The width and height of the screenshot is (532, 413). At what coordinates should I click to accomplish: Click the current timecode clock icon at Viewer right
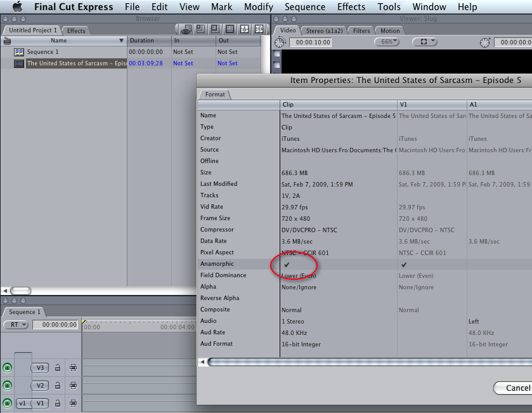[485, 43]
